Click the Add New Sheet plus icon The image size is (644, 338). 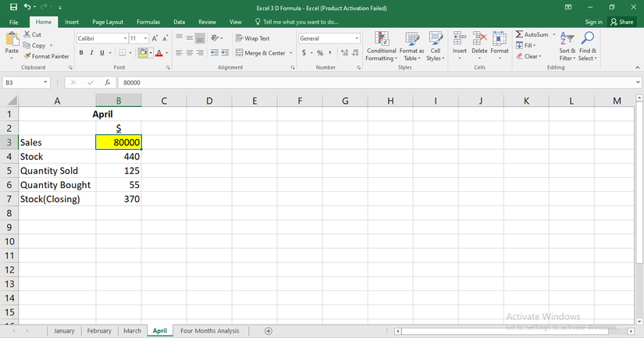pos(269,331)
